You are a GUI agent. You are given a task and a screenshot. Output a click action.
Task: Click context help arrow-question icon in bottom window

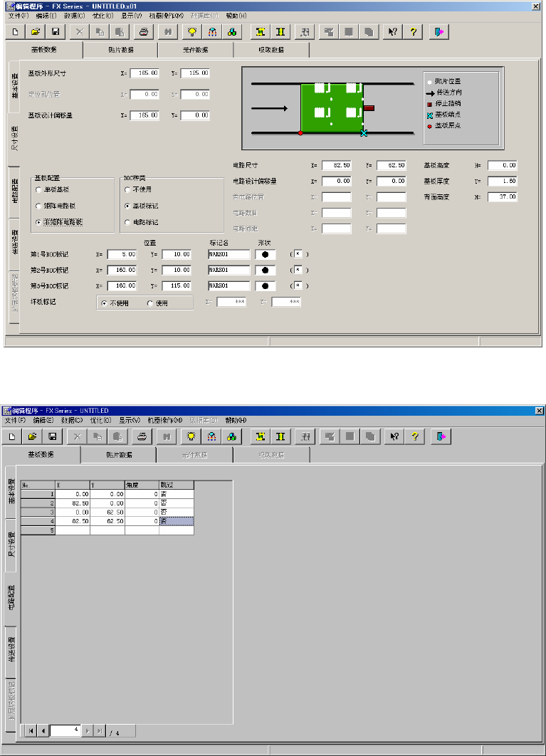[x=394, y=436]
